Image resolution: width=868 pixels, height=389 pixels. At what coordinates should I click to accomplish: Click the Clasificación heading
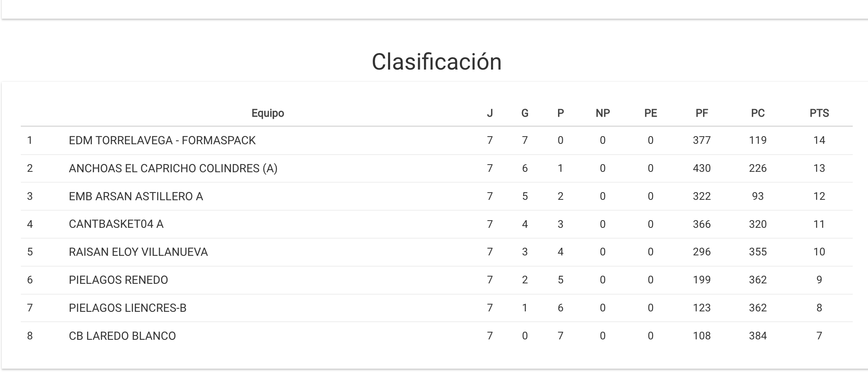point(436,62)
